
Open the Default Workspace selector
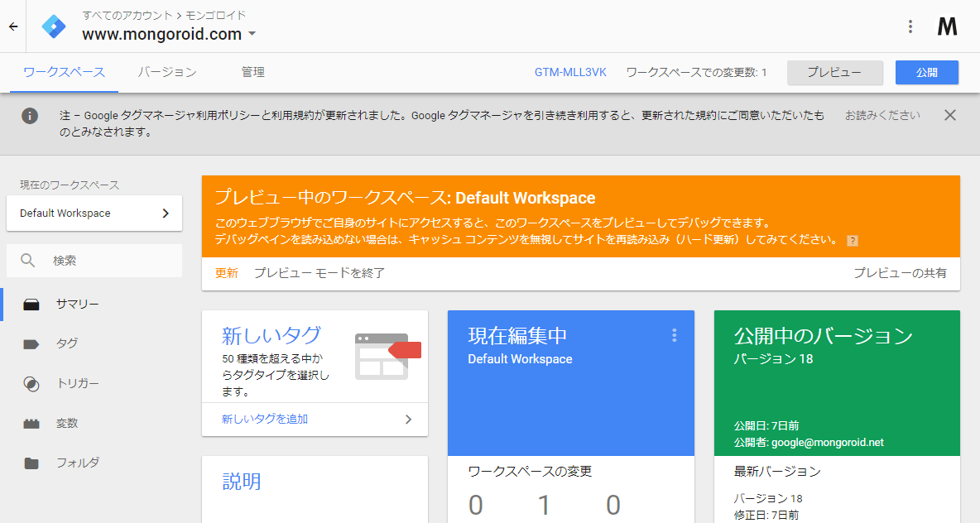[x=94, y=213]
